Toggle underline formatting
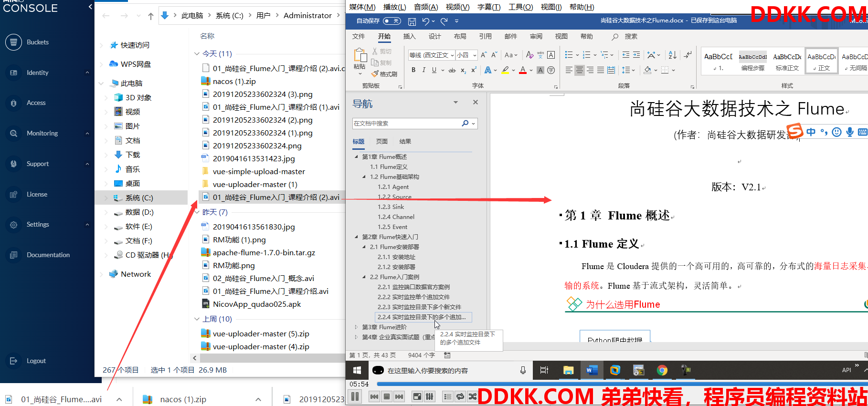Screen dimensions: 868x406 pos(434,70)
